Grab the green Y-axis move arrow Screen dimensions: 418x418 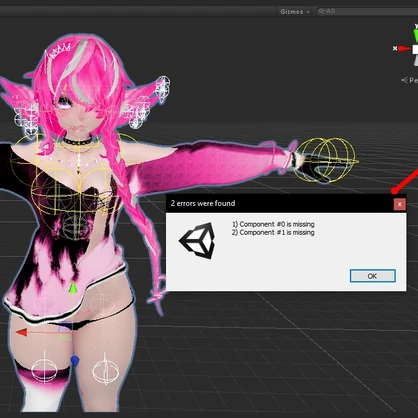[73, 289]
